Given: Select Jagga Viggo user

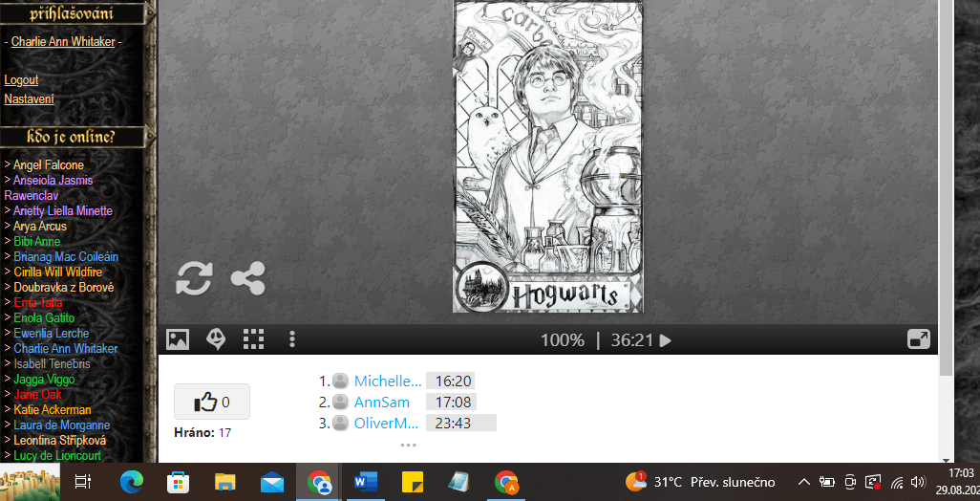Looking at the screenshot, I should pyautogui.click(x=44, y=379).
